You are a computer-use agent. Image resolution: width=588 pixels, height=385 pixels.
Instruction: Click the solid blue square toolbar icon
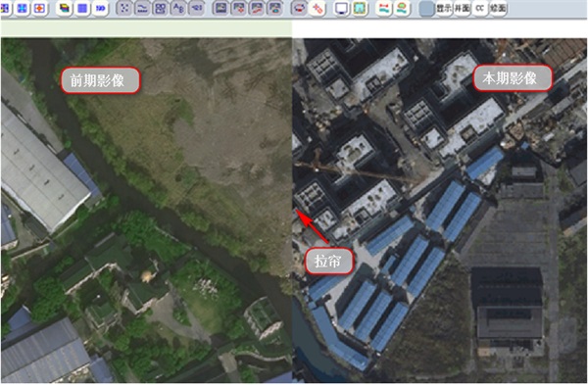pyautogui.click(x=82, y=8)
